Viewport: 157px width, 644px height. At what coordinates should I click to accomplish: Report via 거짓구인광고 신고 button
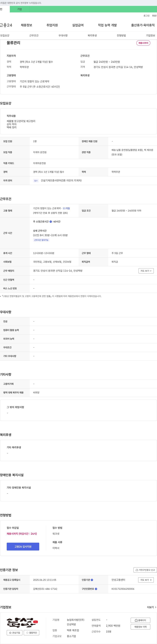pos(145,570)
